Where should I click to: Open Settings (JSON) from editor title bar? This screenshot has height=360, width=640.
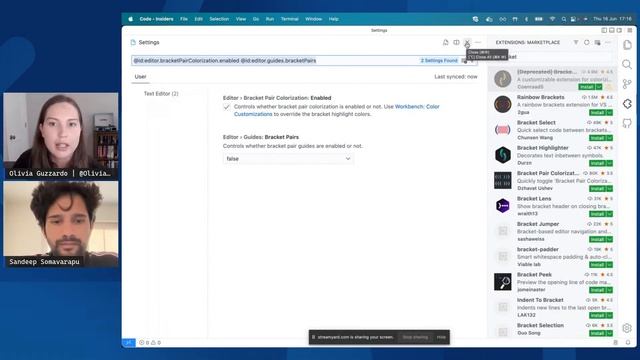pos(446,42)
